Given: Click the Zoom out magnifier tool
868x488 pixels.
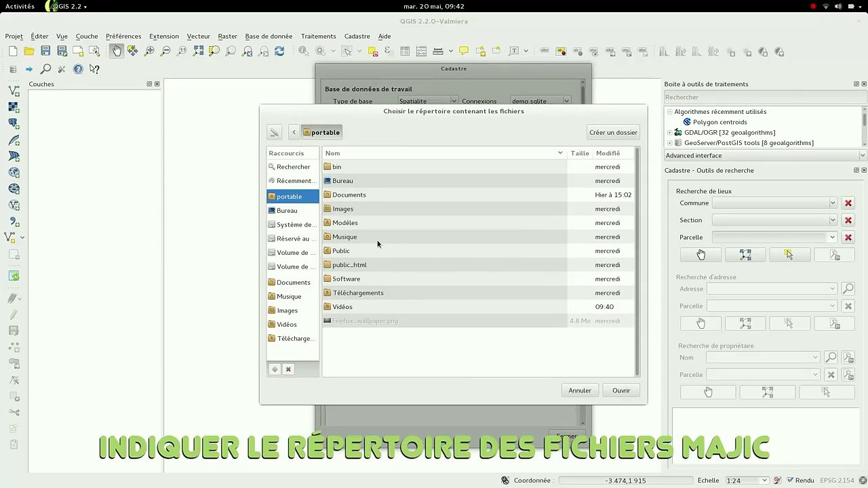Looking at the screenshot, I should [x=165, y=52].
